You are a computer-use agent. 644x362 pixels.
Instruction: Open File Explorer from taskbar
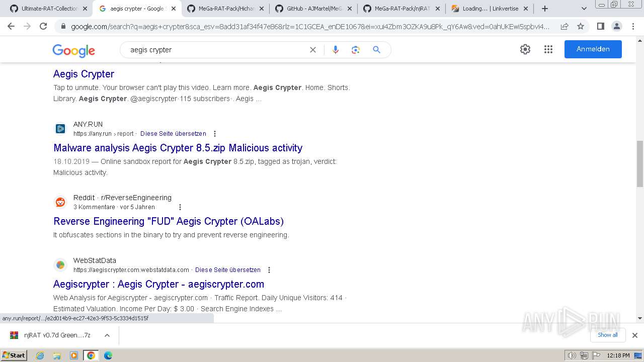[x=57, y=355]
